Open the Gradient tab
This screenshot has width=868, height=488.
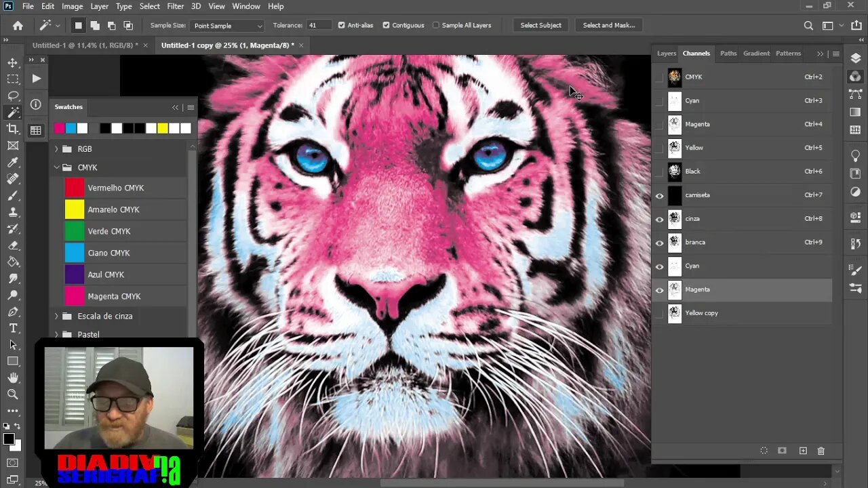(x=756, y=54)
